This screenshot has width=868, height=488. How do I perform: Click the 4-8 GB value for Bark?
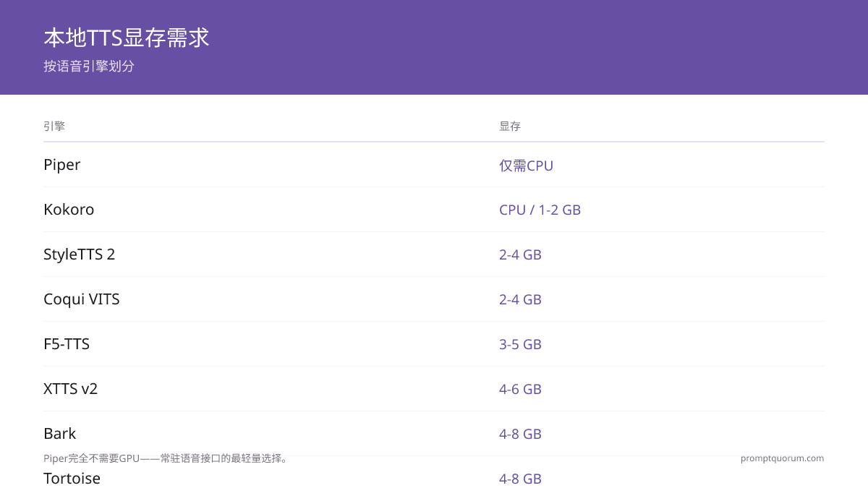520,434
